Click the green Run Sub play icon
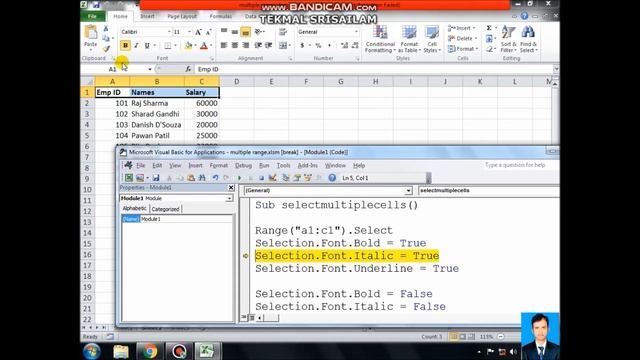 point(240,178)
